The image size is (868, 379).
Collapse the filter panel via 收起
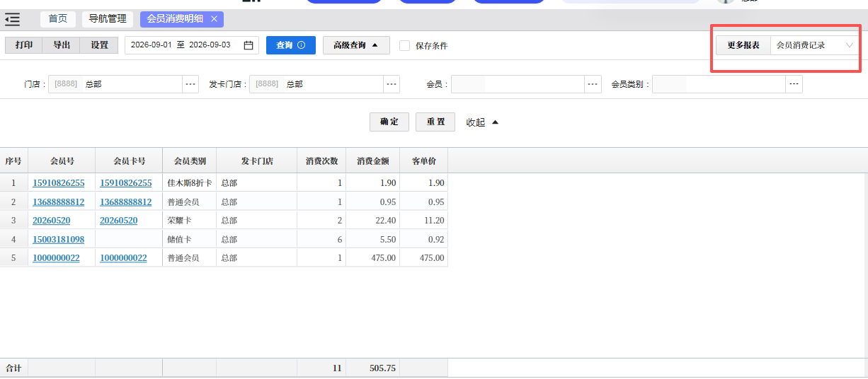[x=483, y=122]
